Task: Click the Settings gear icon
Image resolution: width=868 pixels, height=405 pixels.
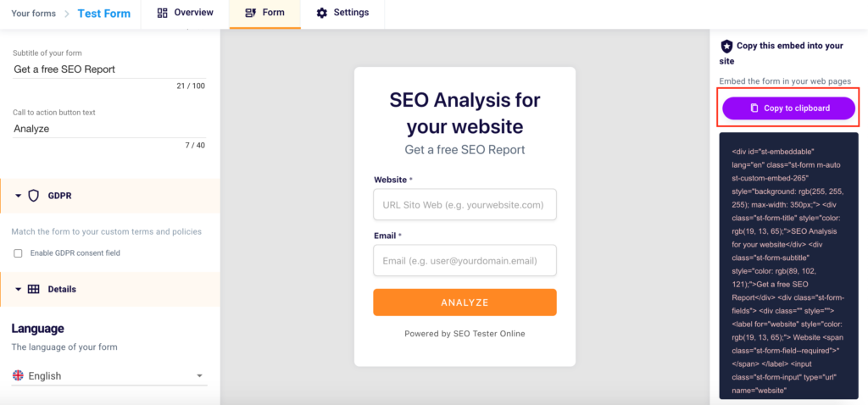Action: (322, 13)
